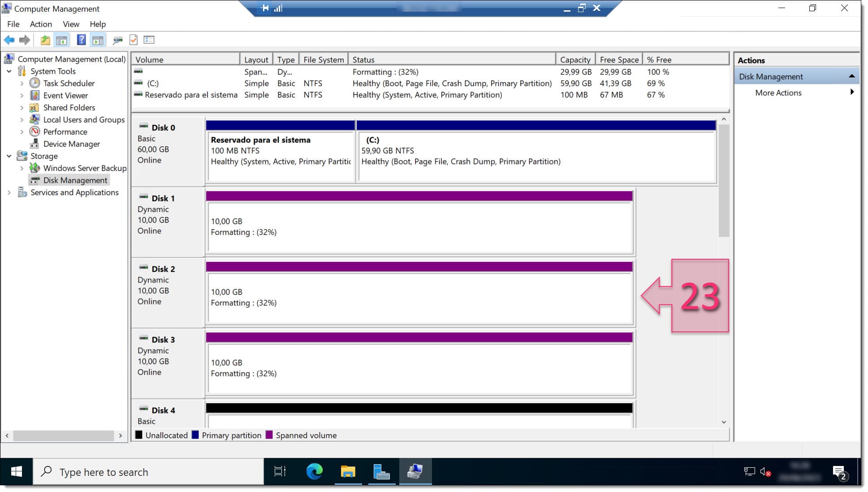Expand the Local Users and Groups node
The image size is (868, 492).
pyautogui.click(x=22, y=120)
